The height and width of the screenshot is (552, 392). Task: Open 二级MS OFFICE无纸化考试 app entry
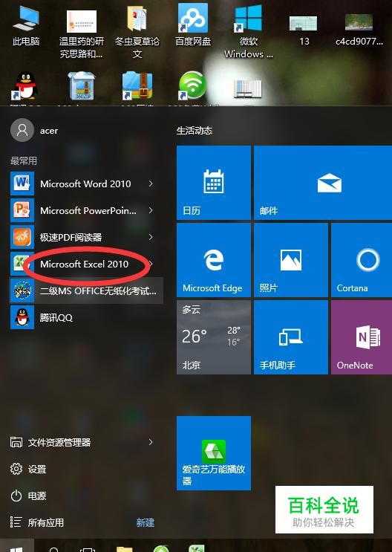click(x=86, y=290)
